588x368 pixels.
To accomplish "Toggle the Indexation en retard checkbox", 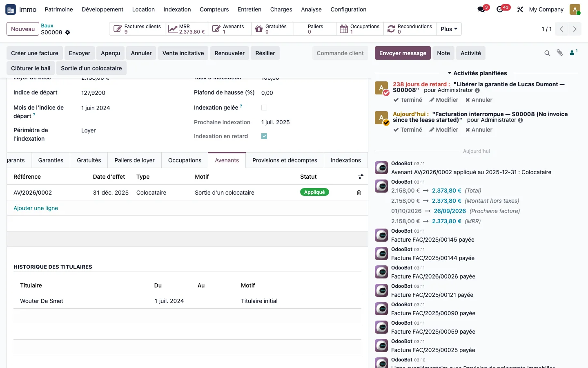I will click(x=264, y=136).
